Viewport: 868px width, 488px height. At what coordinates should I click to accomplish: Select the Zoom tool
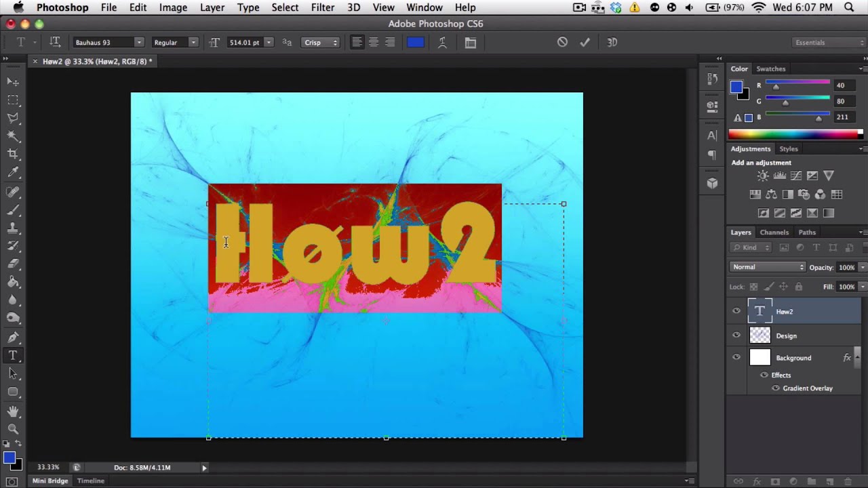[13, 428]
